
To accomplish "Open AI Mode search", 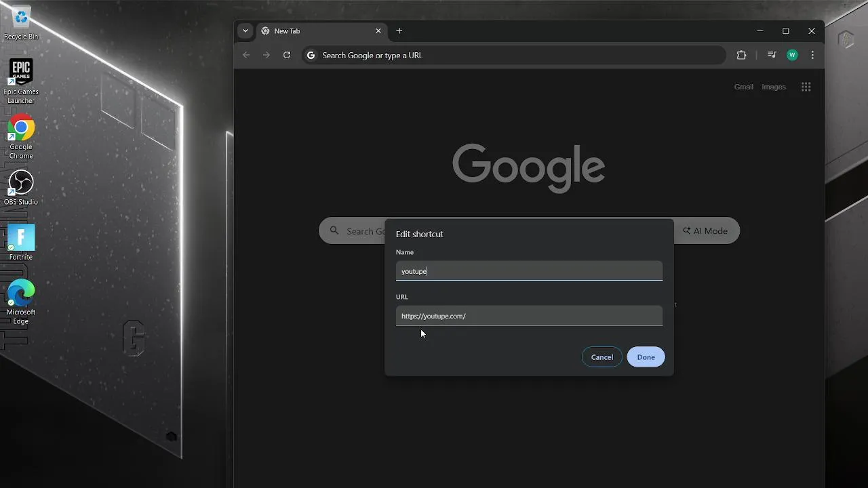I will [x=705, y=230].
